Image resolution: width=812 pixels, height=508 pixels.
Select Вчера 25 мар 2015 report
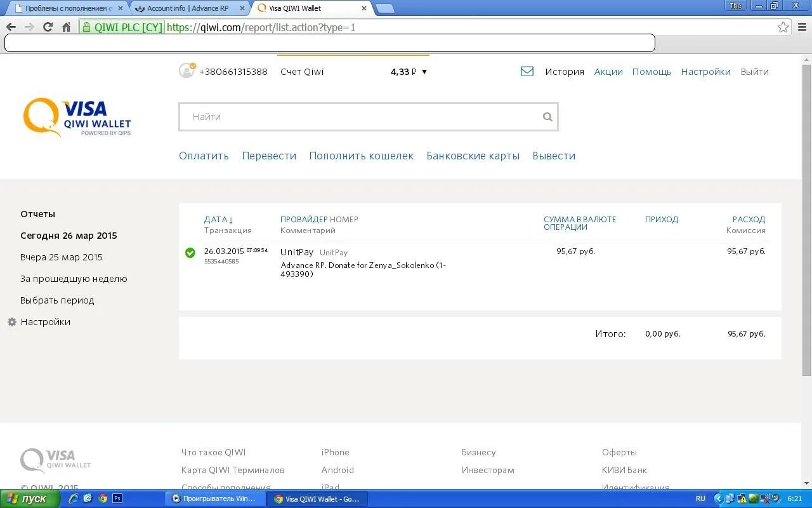tap(62, 257)
